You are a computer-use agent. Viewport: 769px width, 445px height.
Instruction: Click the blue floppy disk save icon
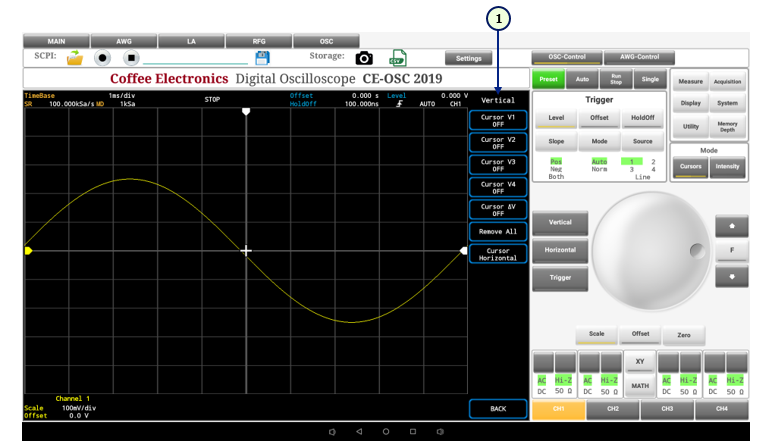click(263, 58)
